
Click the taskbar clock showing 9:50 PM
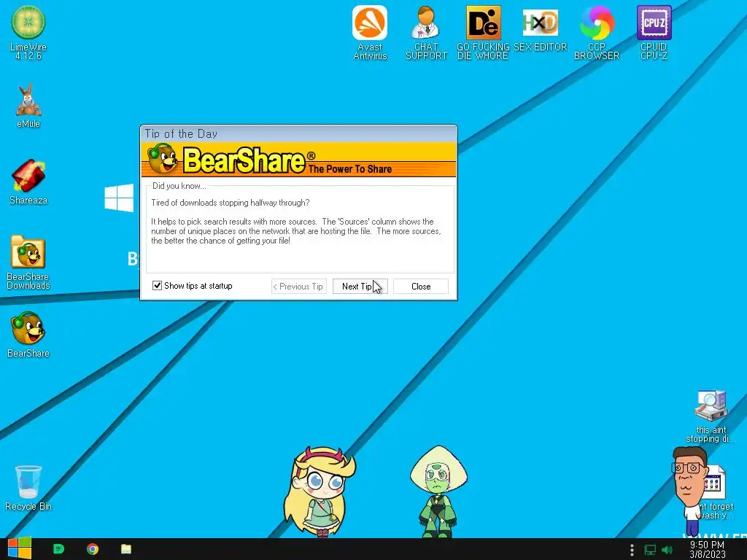pyautogui.click(x=708, y=549)
